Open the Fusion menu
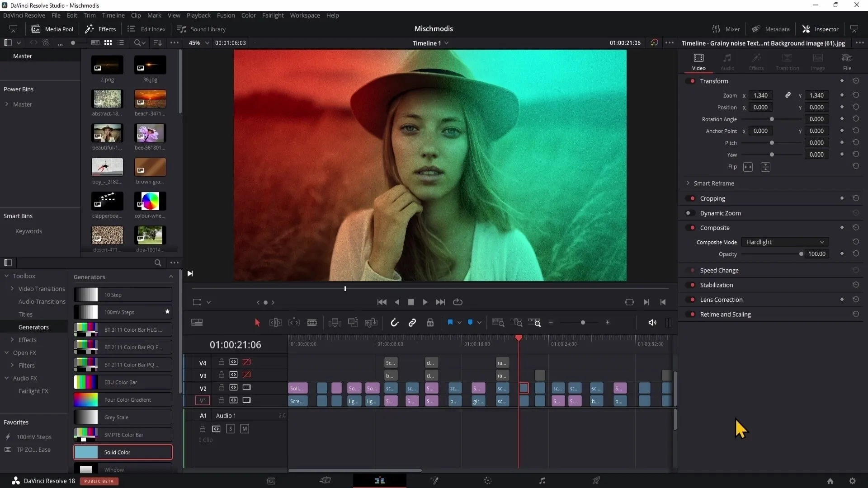 [x=226, y=15]
